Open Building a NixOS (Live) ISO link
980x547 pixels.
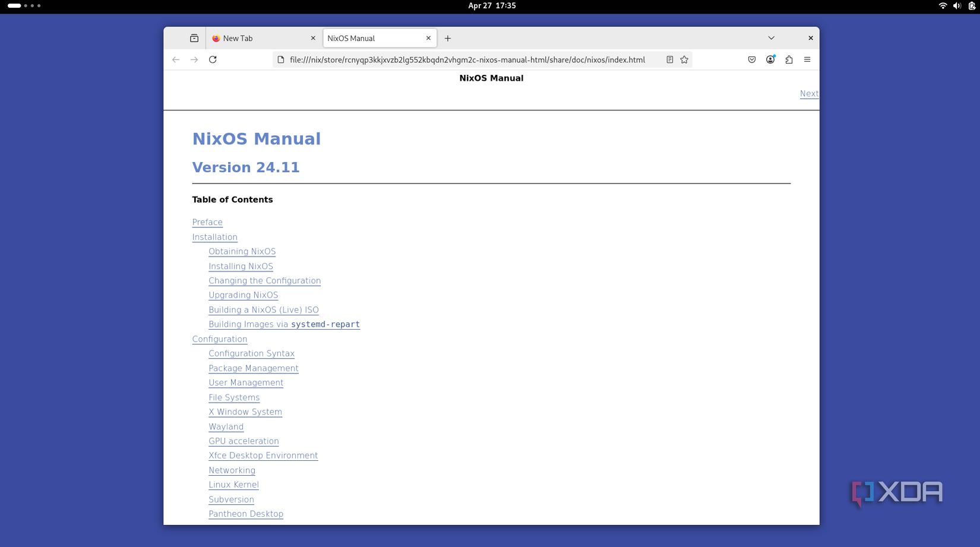coord(263,309)
